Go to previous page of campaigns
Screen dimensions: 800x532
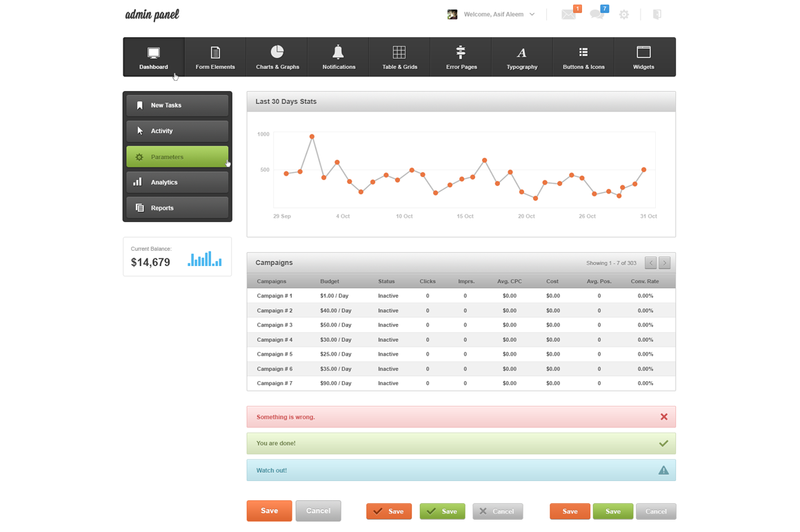pos(650,263)
